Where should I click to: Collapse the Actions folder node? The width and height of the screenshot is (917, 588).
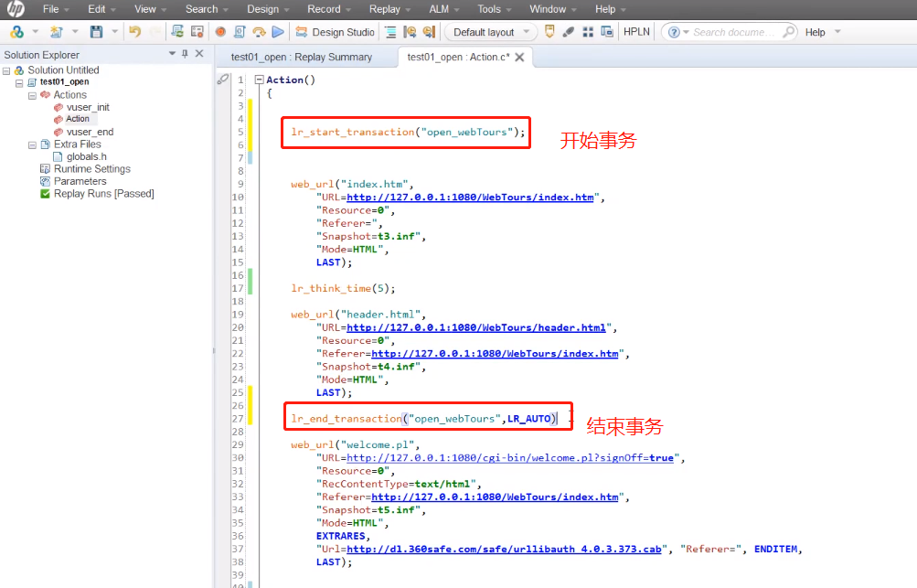[x=32, y=95]
